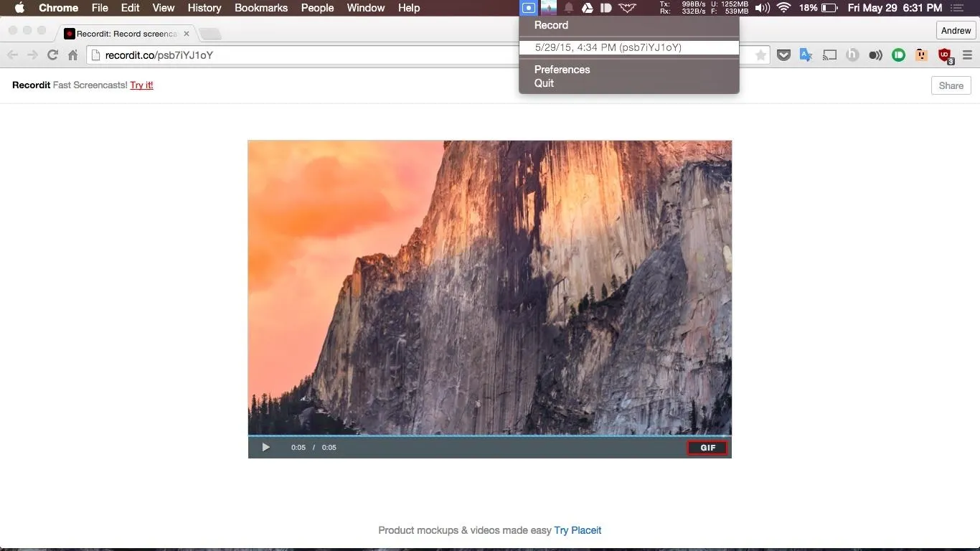Open the Chrome hamburger menu
This screenshot has width=980, height=551.
click(x=967, y=55)
